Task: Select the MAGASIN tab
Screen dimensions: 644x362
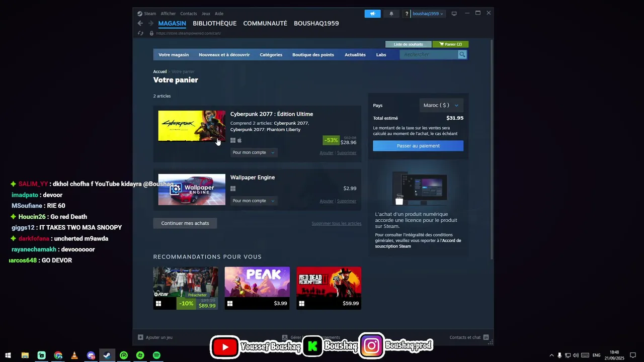Action: tap(172, 23)
